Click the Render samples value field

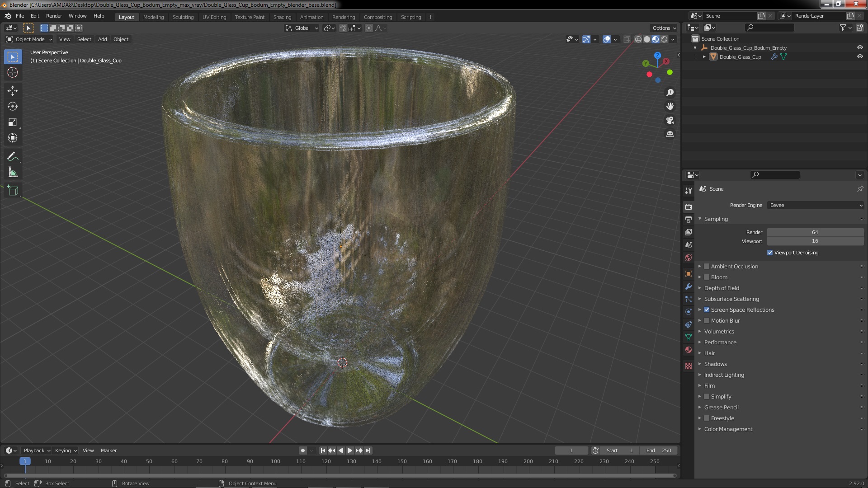coord(815,232)
